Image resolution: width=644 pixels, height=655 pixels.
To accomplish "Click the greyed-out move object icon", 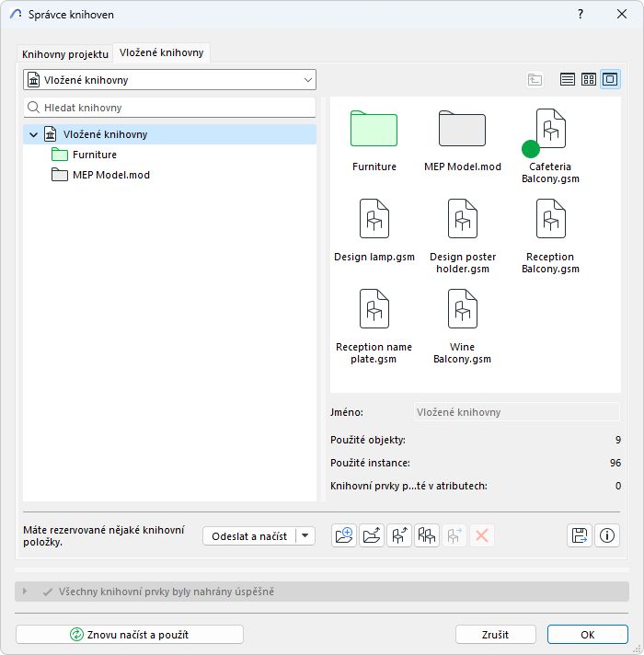I will 454,535.
